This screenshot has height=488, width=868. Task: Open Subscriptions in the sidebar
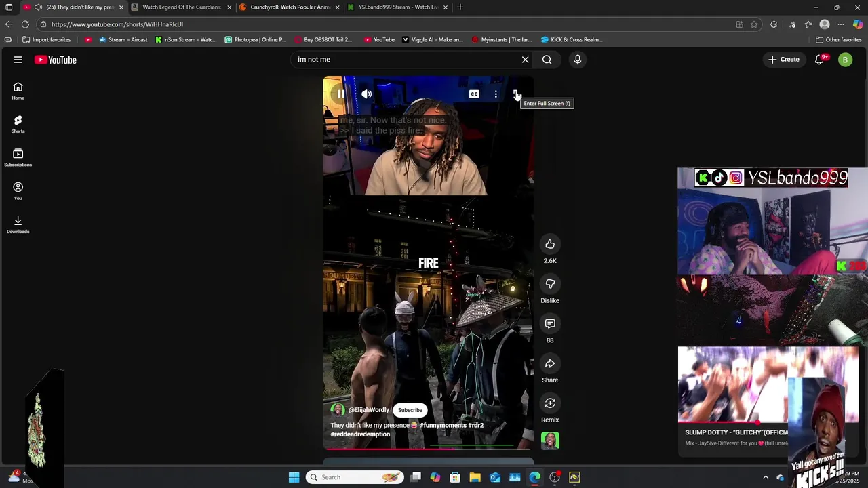pos(18,157)
